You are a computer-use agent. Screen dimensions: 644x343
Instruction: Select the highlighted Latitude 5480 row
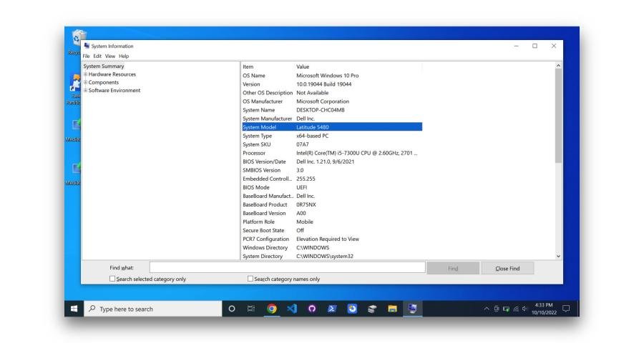click(x=332, y=127)
